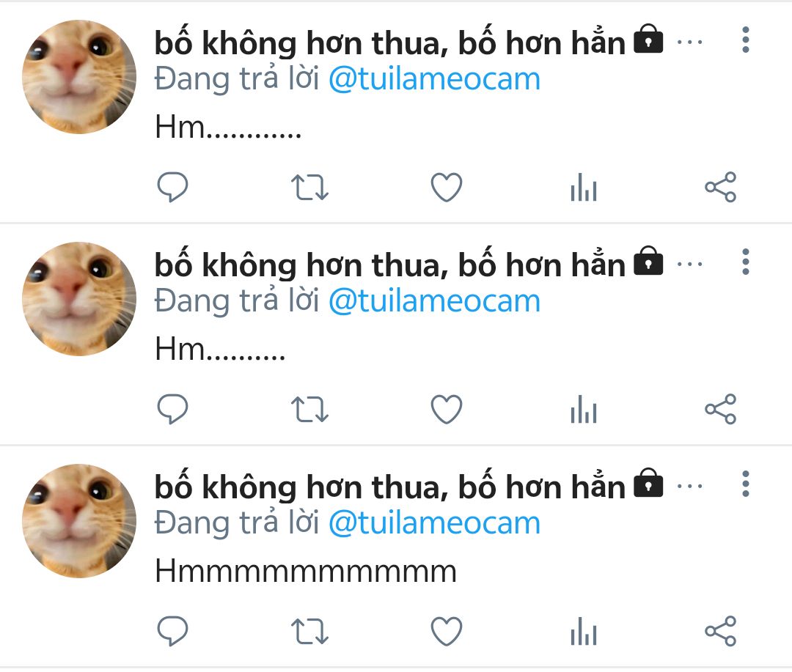The image size is (792, 672).
Task: Reply to the first tweet "Hm............"
Action: 173,187
